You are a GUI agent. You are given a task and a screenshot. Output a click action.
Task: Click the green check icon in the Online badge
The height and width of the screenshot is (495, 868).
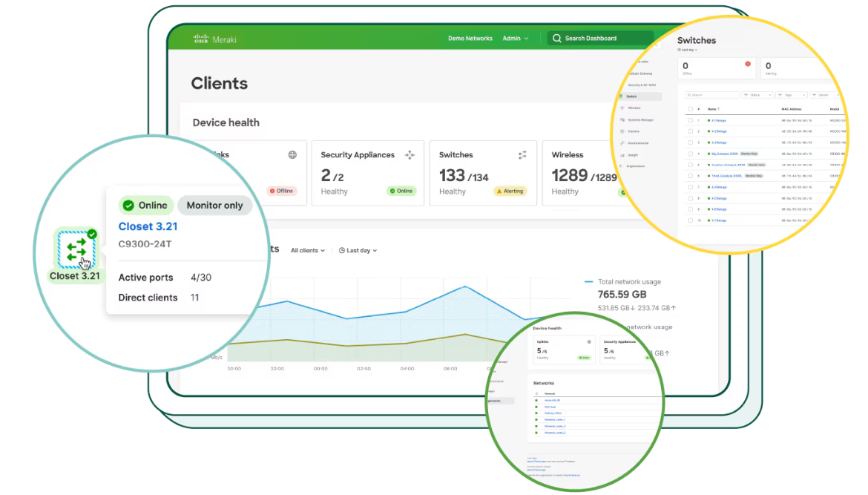[128, 206]
